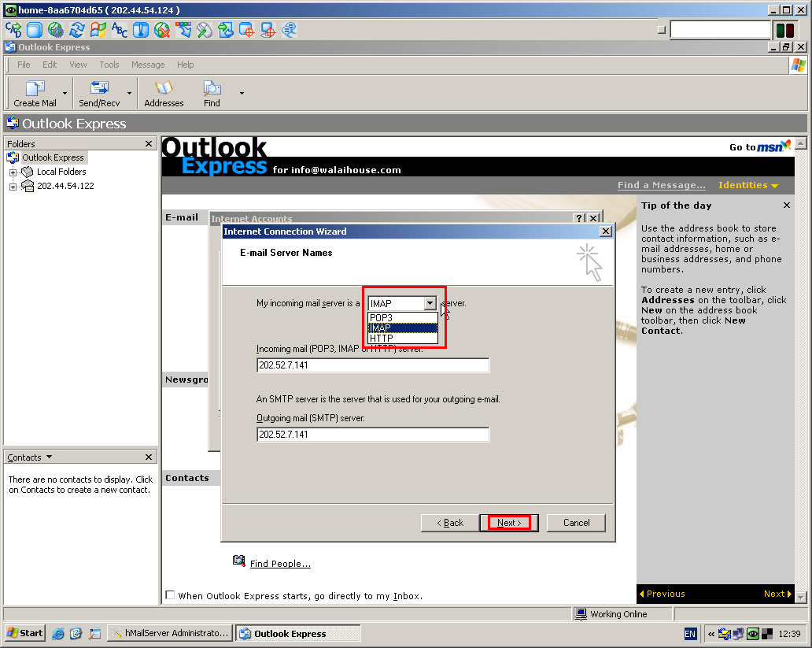Click the EN language indicator in taskbar
812x648 pixels.
coord(690,634)
